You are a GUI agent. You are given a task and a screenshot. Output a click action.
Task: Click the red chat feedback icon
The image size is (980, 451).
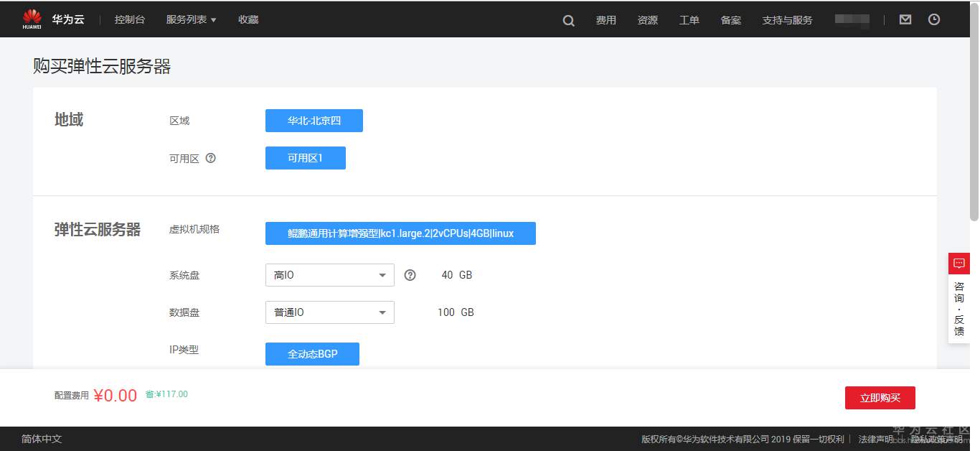coord(959,264)
